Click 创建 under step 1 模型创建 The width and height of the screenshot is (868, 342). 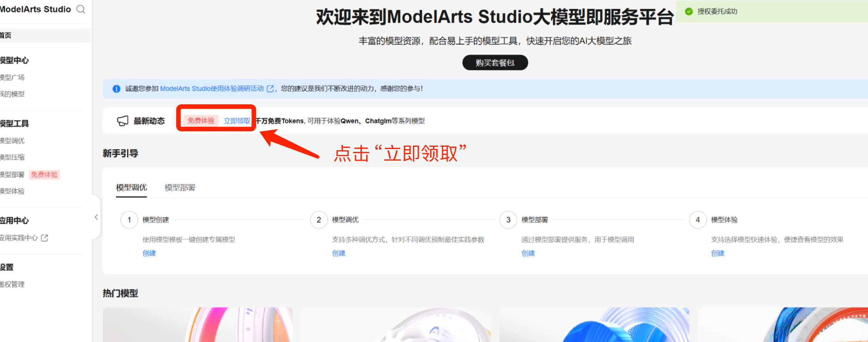coord(149,253)
